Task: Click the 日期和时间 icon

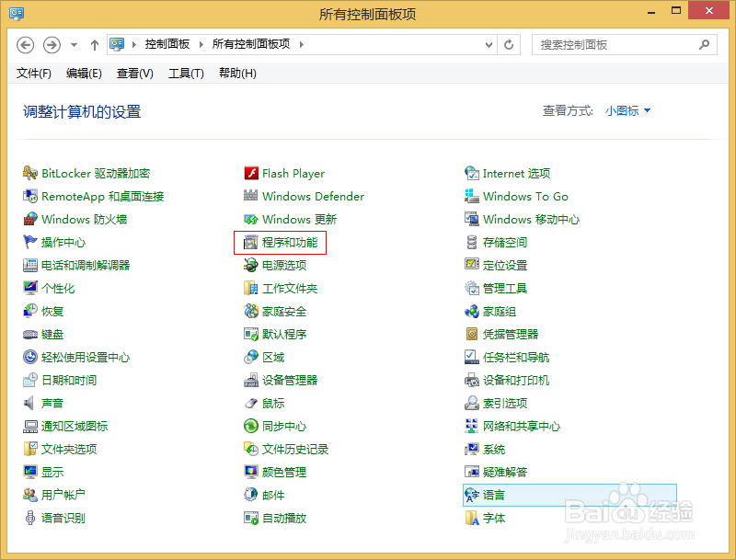Action: pyautogui.click(x=30, y=380)
